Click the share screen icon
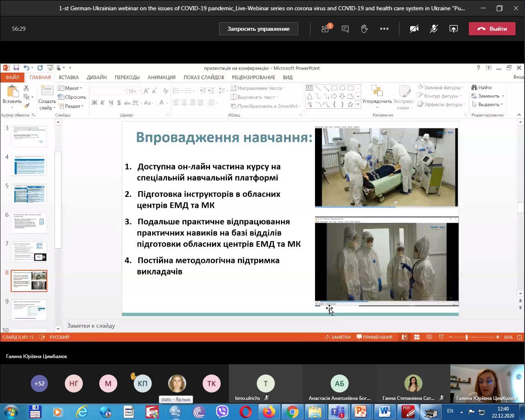The width and height of the screenshot is (525, 420). tap(454, 29)
